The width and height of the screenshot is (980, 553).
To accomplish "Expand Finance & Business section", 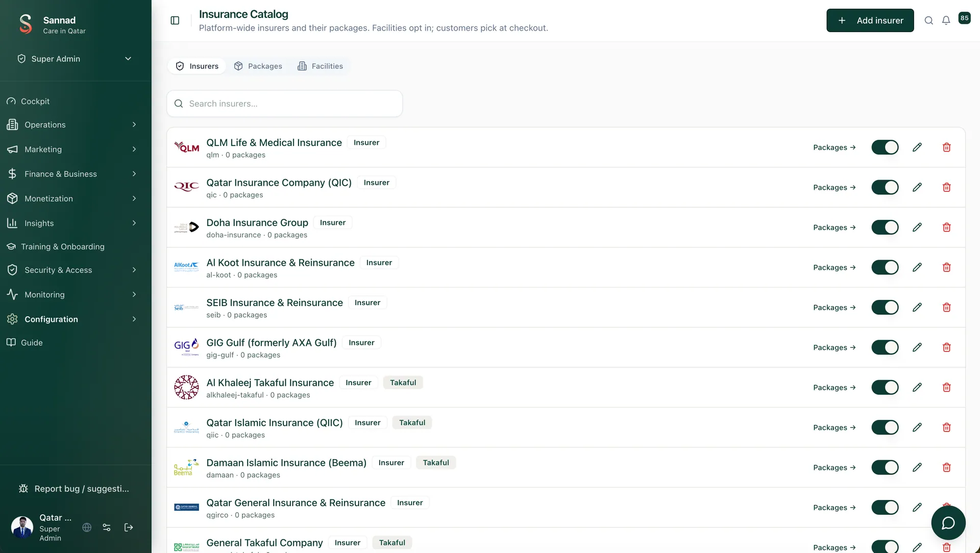I will (x=72, y=174).
